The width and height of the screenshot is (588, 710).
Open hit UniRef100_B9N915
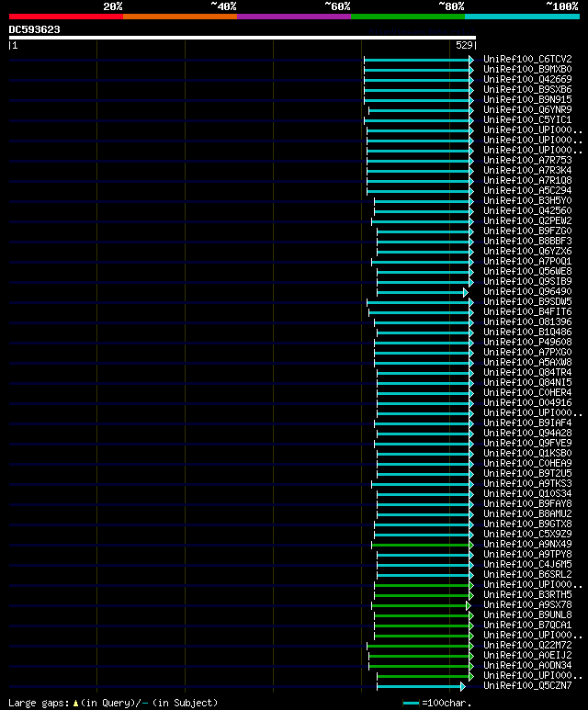[x=527, y=99]
